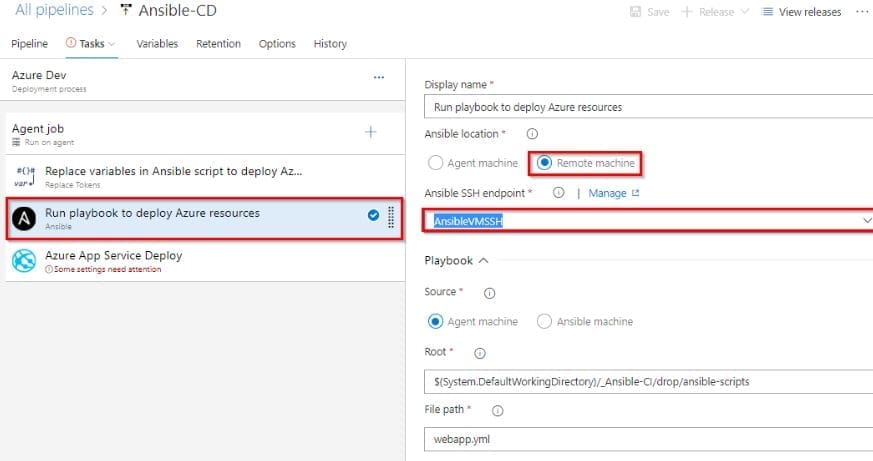Click the Save button
This screenshot has width=873, height=461.
coord(649,12)
